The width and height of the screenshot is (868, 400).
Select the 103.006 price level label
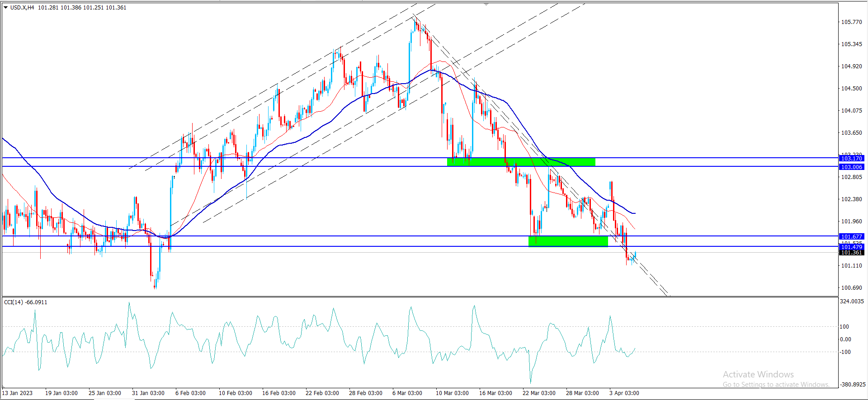coord(851,167)
